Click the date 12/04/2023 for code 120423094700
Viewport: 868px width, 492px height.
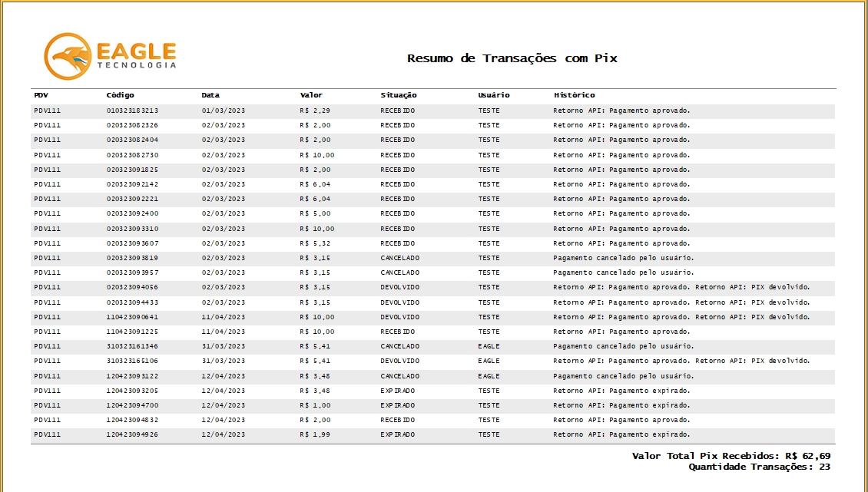pos(223,406)
